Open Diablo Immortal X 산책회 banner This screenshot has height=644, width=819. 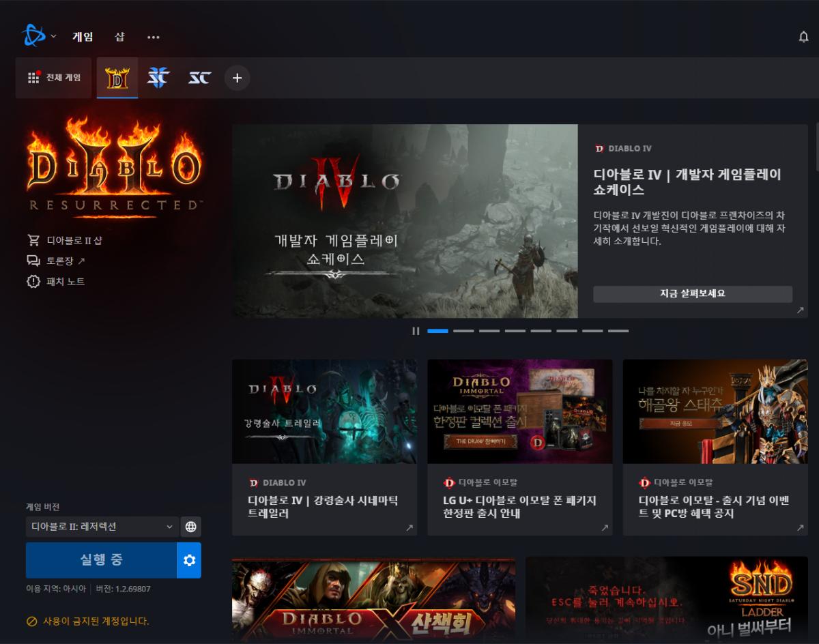(x=373, y=600)
